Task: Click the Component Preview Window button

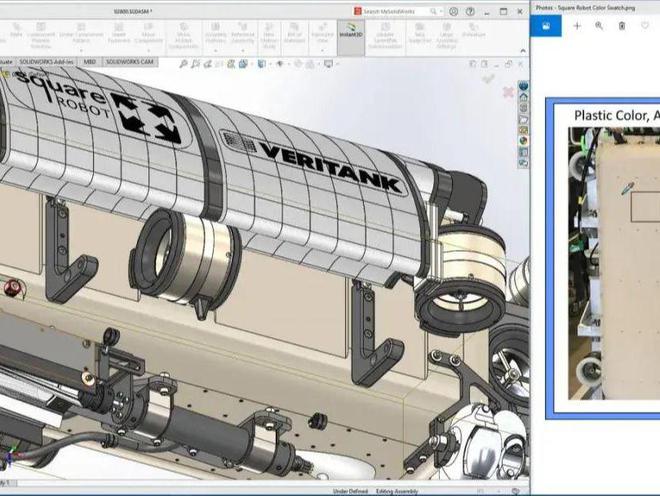Action: [x=41, y=36]
